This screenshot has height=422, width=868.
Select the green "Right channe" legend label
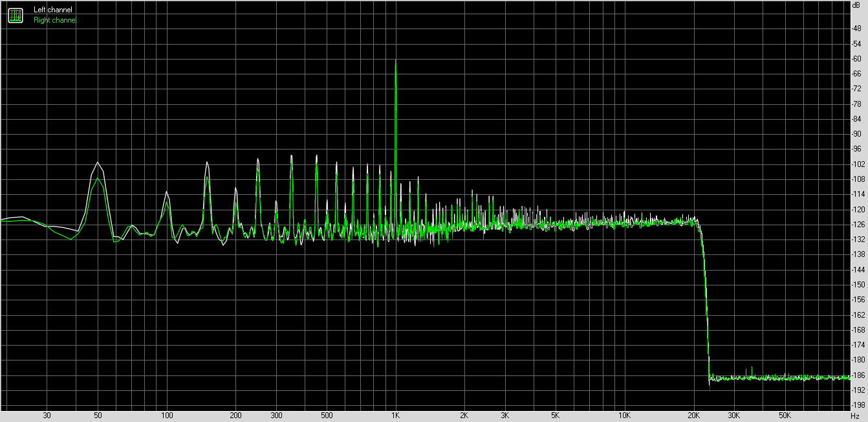tap(54, 20)
